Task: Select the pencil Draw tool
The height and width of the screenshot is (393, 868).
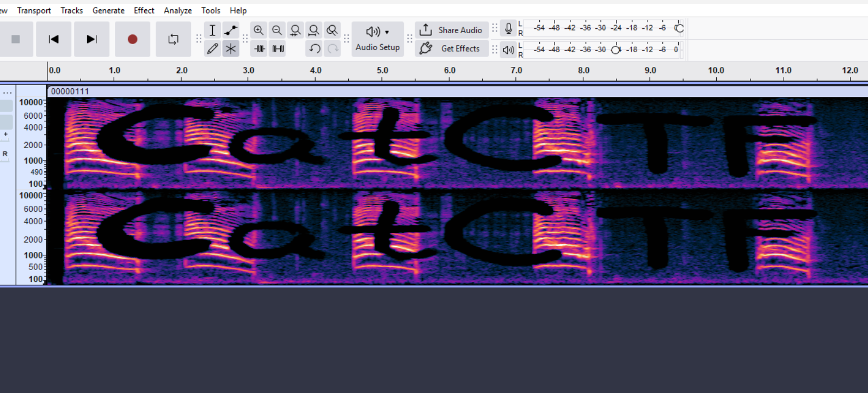Action: [x=213, y=48]
